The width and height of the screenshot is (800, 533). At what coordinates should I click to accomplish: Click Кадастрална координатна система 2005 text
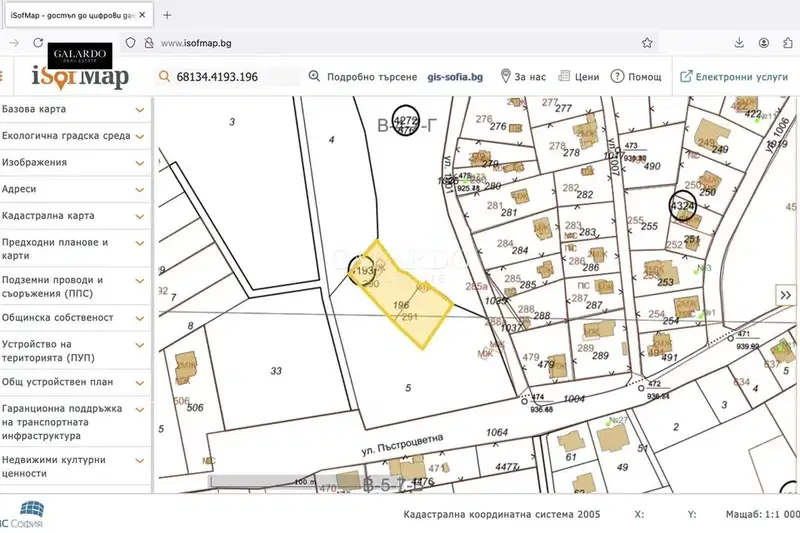pyautogui.click(x=502, y=514)
